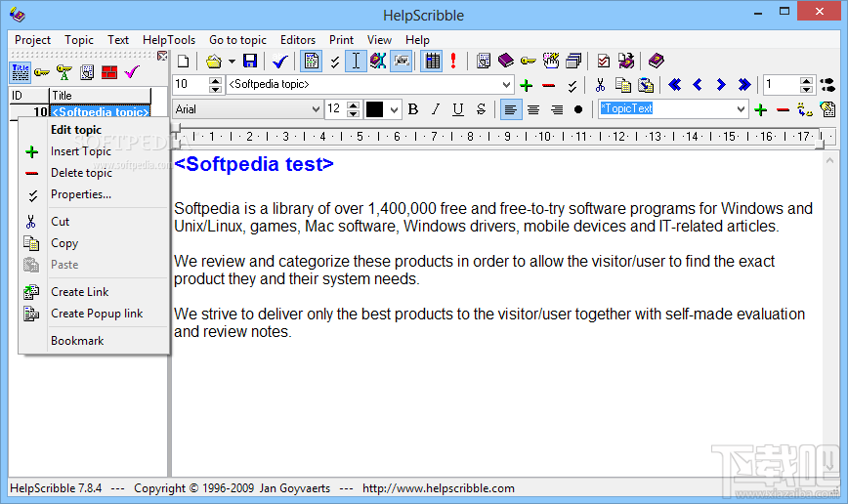The height and width of the screenshot is (504, 848).
Task: Copy using the two-pages toolbar icon
Action: point(623,85)
